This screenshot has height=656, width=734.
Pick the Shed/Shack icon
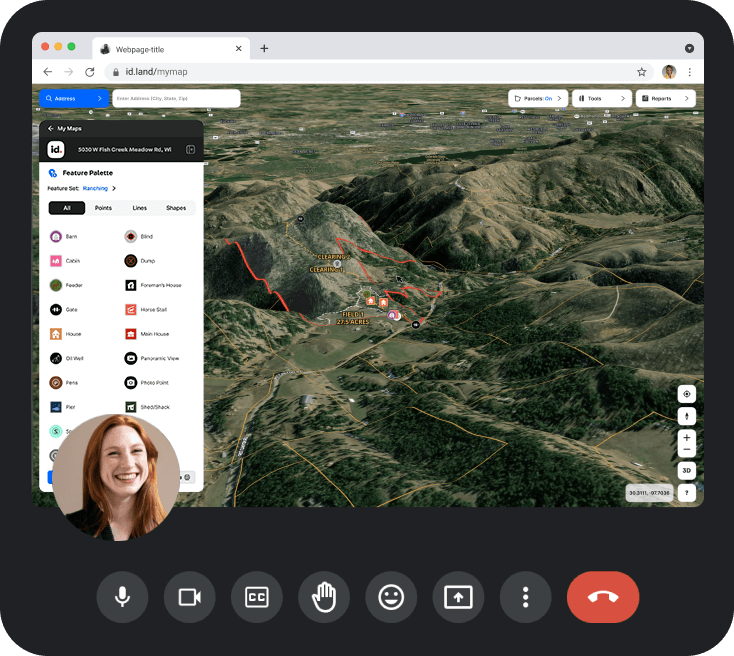tap(131, 407)
